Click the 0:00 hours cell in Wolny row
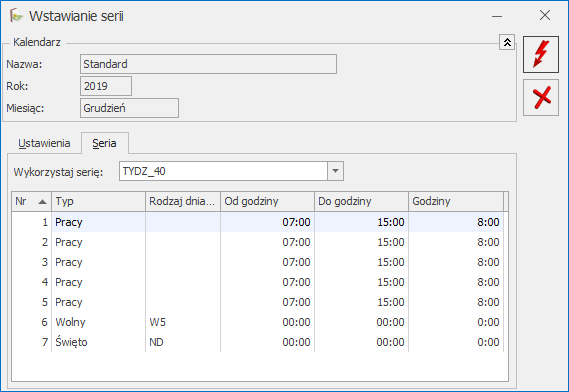This screenshot has height=392, width=569. click(x=456, y=322)
